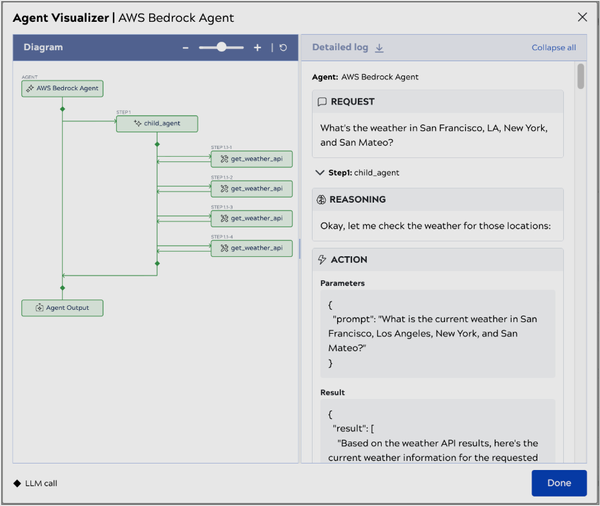Select the AWS Bedrock Agent node
The image size is (600, 506).
pos(62,88)
